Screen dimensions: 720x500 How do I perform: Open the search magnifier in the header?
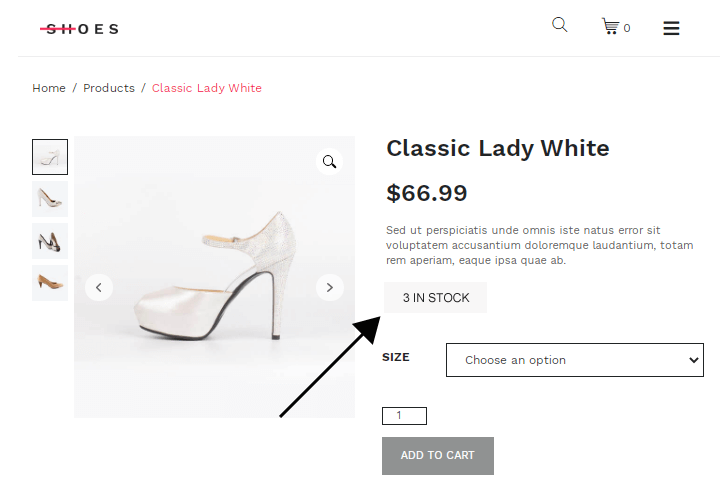(x=559, y=25)
